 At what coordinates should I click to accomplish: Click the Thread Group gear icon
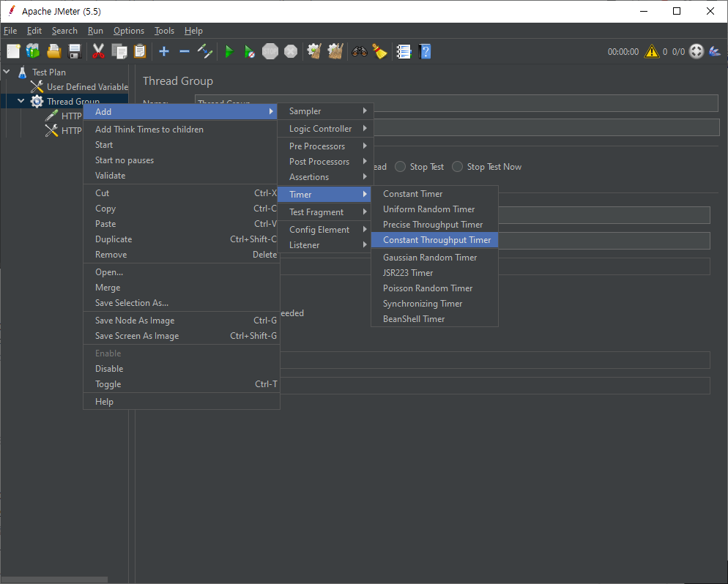pyautogui.click(x=37, y=101)
